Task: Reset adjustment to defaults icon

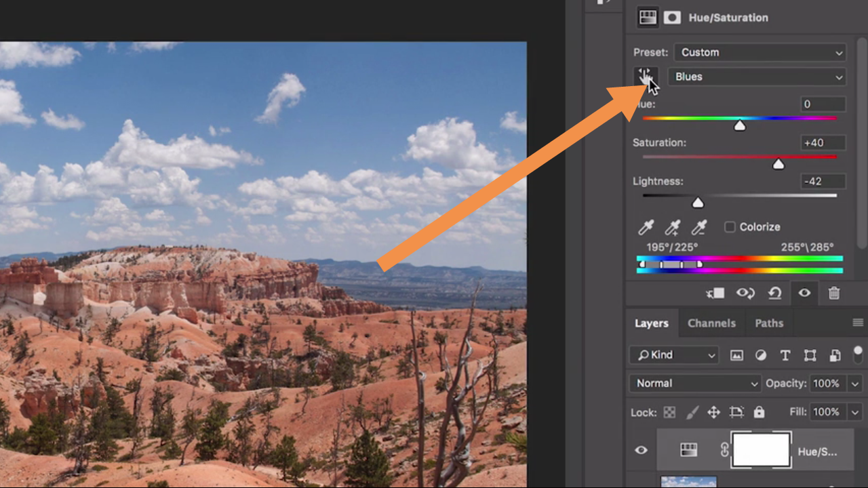Action: (774, 293)
